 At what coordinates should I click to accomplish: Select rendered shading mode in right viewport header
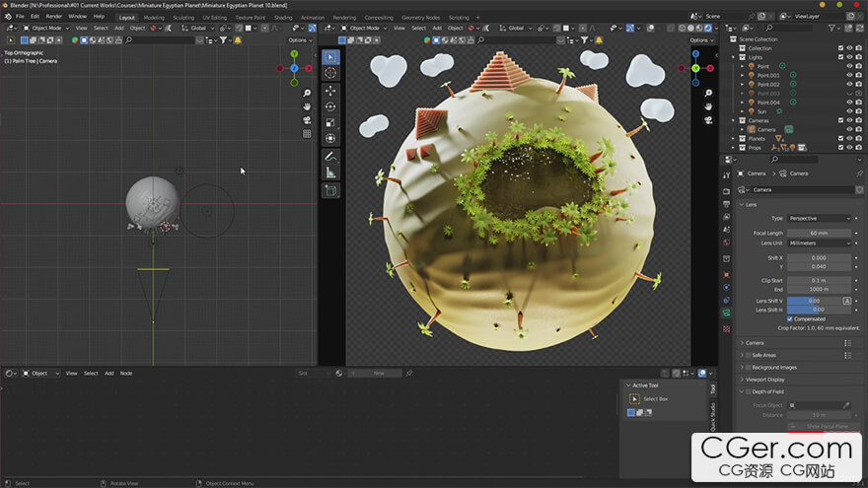coord(708,29)
